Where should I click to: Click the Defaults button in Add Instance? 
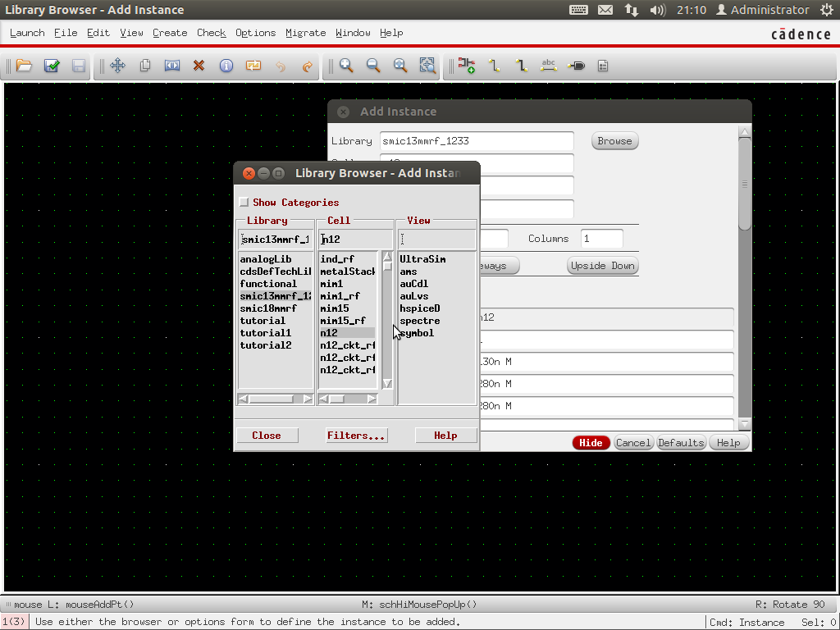point(680,442)
